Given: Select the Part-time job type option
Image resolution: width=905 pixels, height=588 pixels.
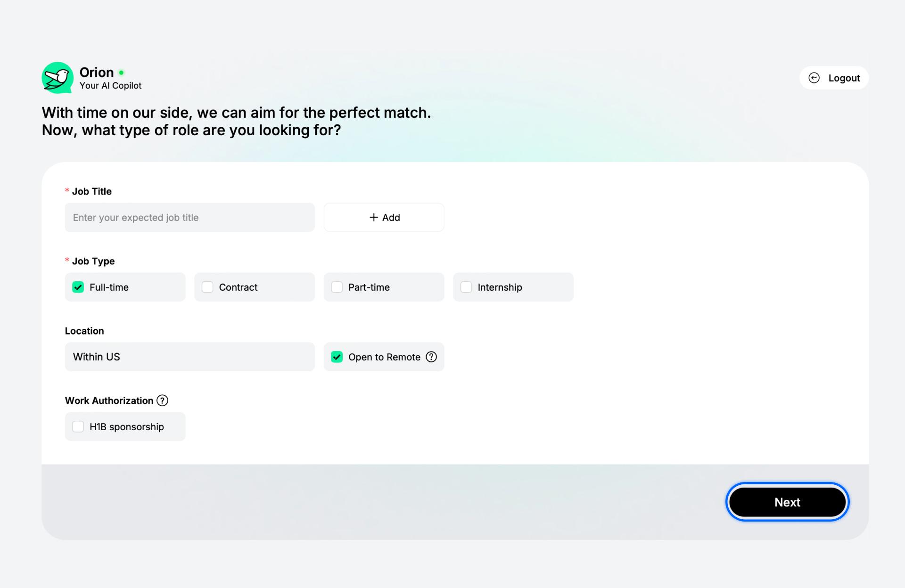Looking at the screenshot, I should pyautogui.click(x=337, y=287).
